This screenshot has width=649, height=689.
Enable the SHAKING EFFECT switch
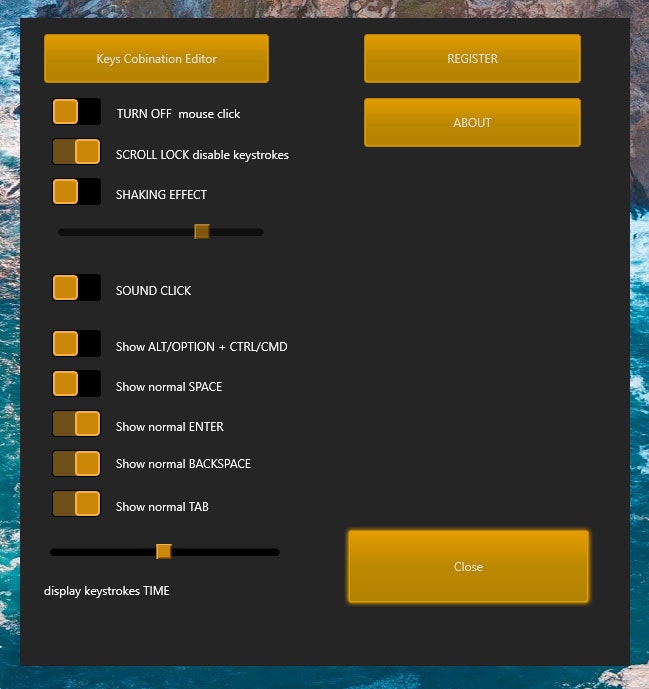[x=76, y=192]
